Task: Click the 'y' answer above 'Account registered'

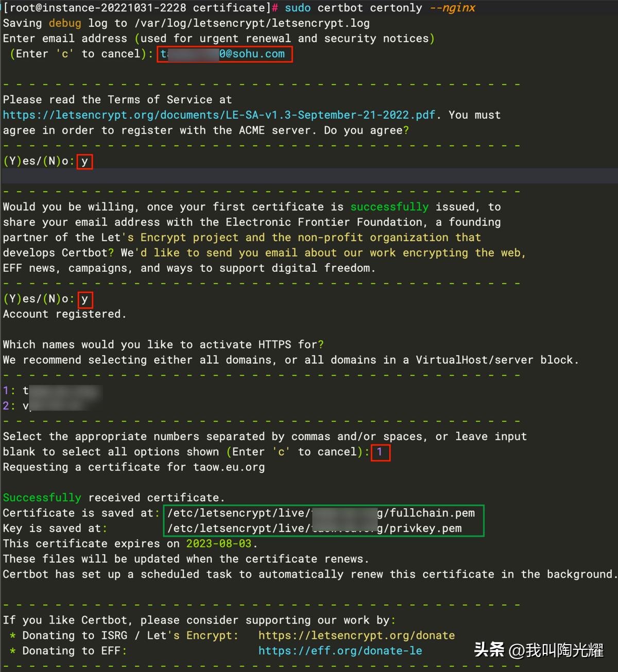Action: coord(84,299)
